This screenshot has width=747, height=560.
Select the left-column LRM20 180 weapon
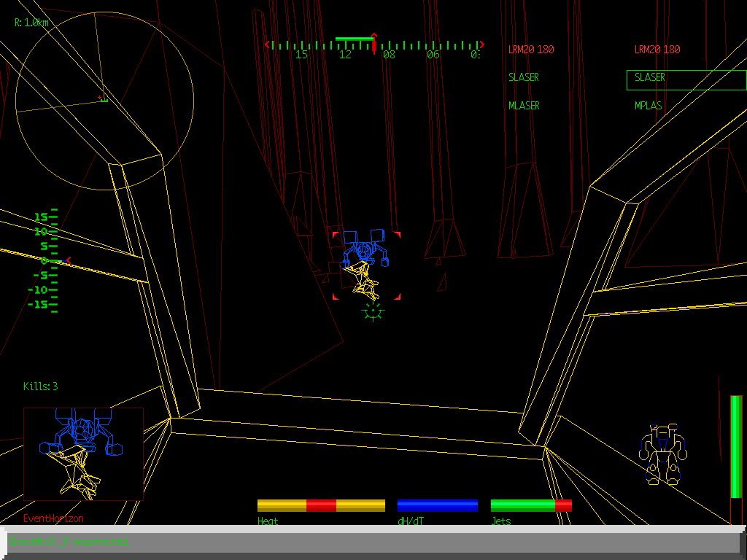531,50
